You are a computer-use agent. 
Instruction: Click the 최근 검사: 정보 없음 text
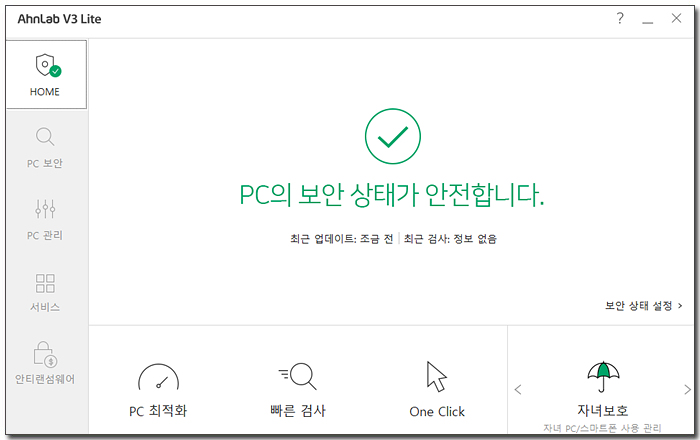[x=450, y=239]
